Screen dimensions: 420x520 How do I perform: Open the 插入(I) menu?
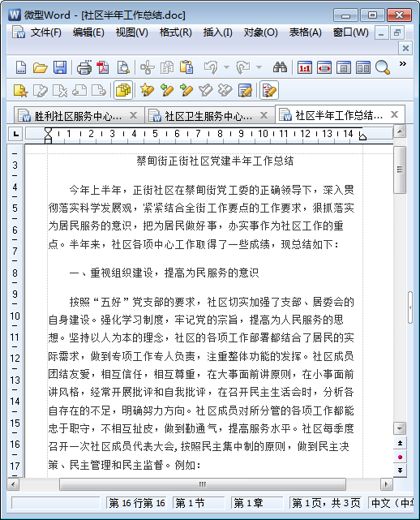218,32
